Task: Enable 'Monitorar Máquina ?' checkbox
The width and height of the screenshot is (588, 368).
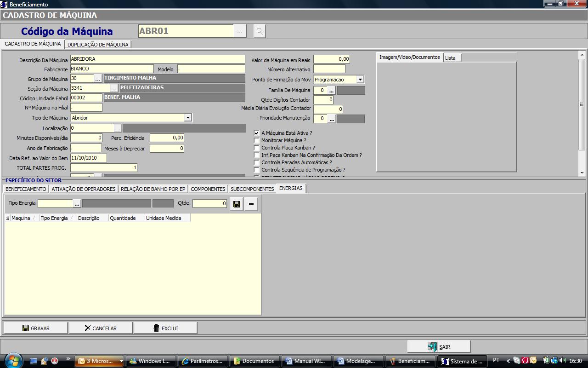Action: (257, 140)
